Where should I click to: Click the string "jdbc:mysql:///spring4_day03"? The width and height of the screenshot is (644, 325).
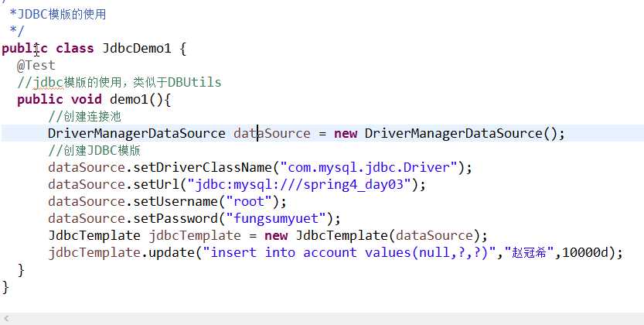pos(299,184)
